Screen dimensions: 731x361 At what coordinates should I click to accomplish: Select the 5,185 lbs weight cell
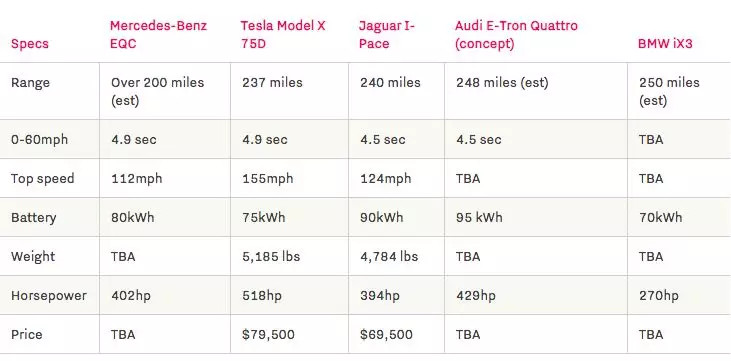tap(271, 257)
